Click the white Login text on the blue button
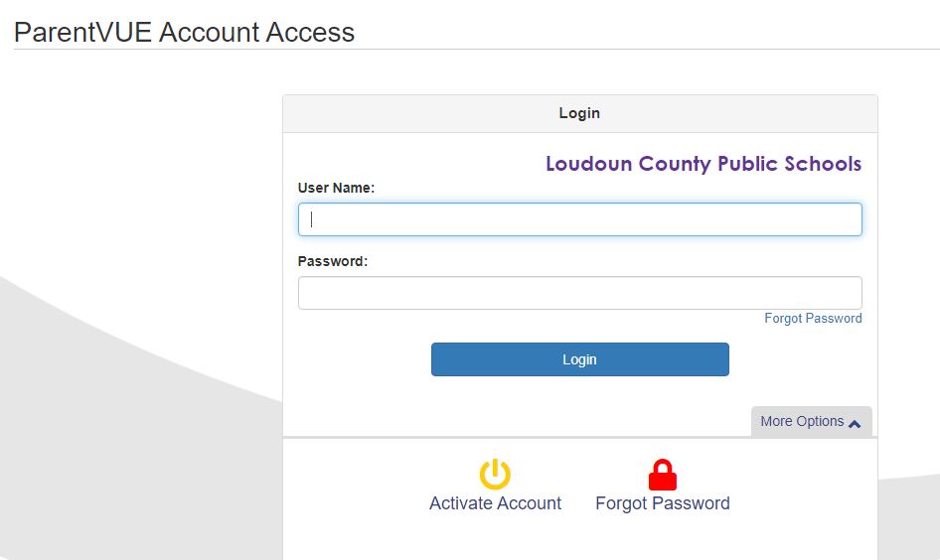 tap(579, 359)
